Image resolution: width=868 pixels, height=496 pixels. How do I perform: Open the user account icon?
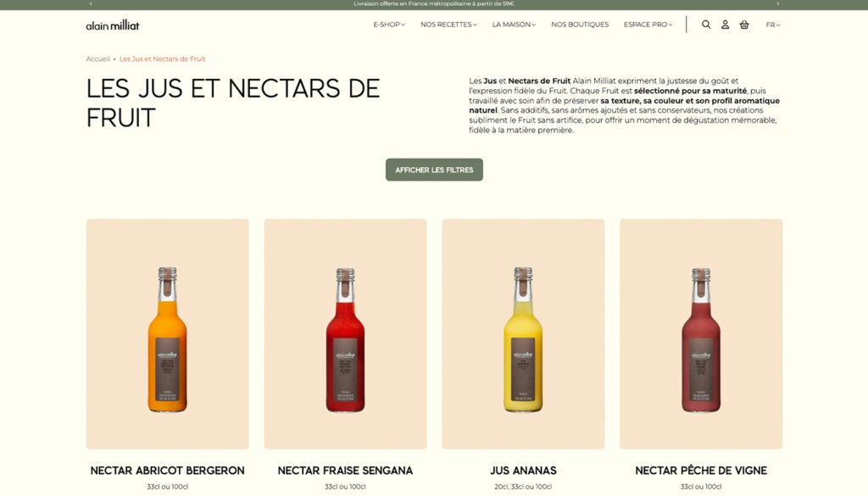725,25
